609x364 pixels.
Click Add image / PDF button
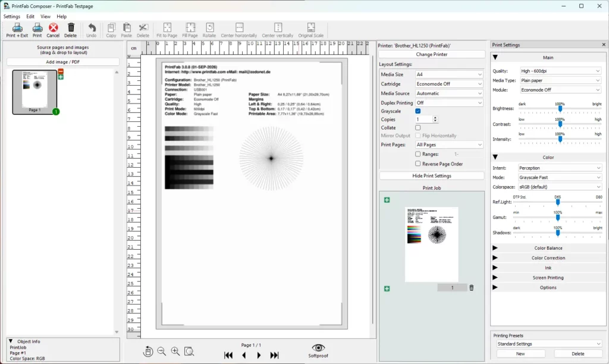click(62, 62)
